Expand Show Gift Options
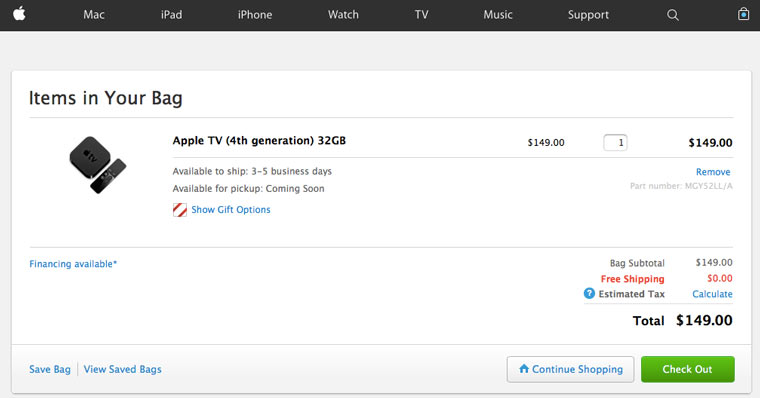The width and height of the screenshot is (760, 398). (231, 210)
